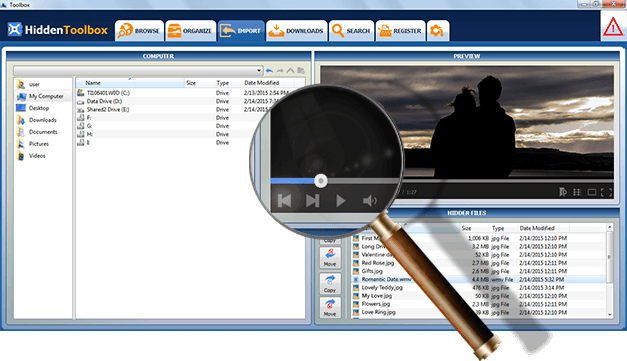Click the Flowers.jpg image file icon
This screenshot has width=627, height=361.
pos(356,304)
